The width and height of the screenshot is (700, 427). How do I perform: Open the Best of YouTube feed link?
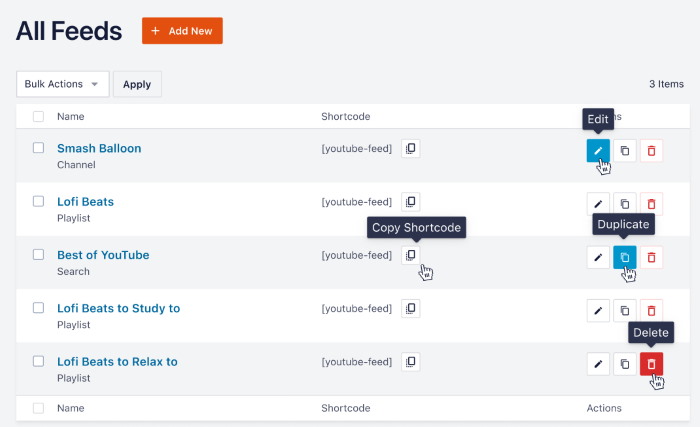(103, 255)
